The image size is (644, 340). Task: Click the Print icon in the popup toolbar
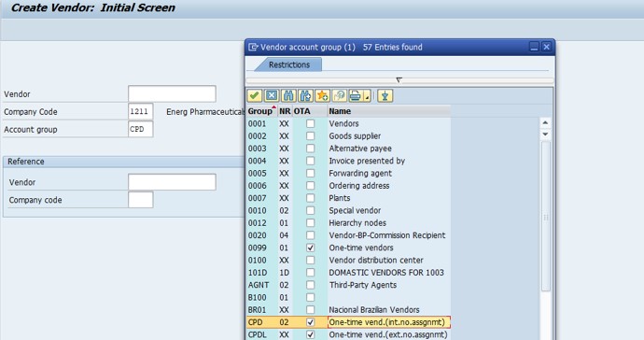(x=356, y=96)
